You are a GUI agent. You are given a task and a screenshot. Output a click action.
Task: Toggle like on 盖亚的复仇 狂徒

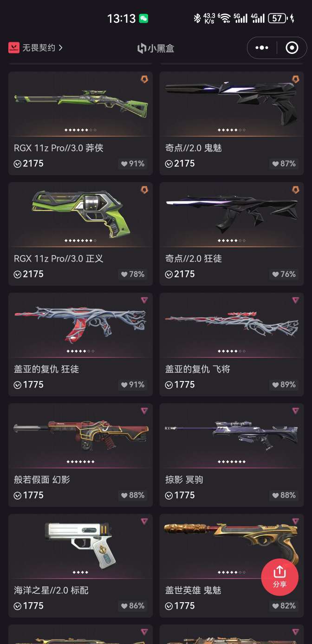point(133,385)
